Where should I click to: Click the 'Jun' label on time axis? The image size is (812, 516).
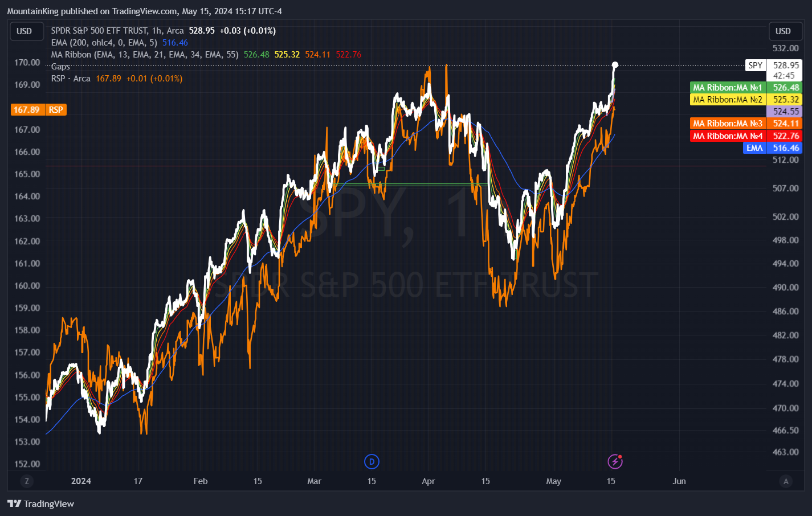click(679, 481)
